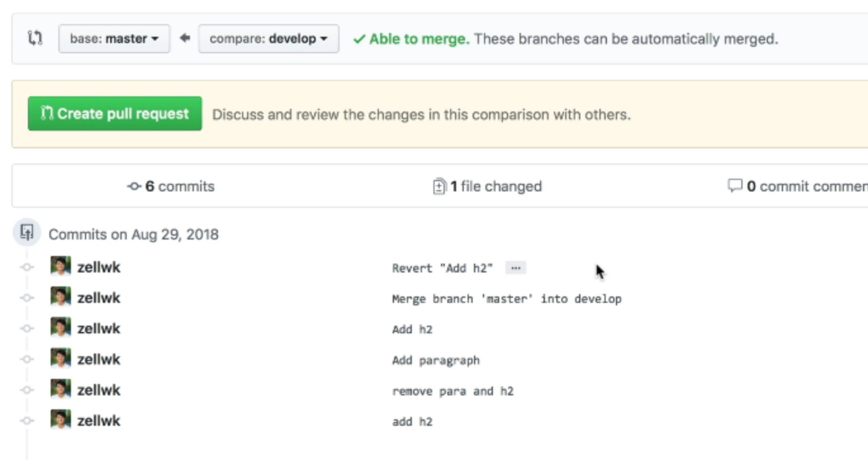Click the comment bubble icon for commit comments
The image size is (868, 460).
pos(734,186)
